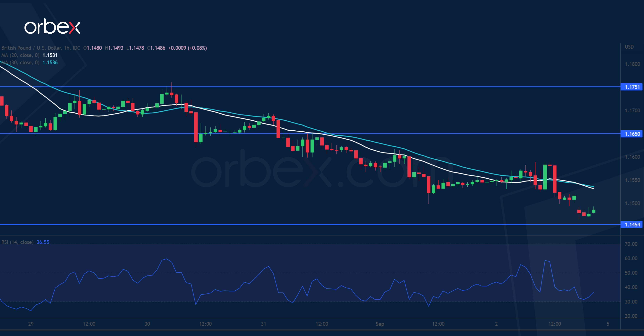Image resolution: width=644 pixels, height=336 pixels.
Task: Click the 70.00 level on the RSI scale
Action: click(631, 244)
